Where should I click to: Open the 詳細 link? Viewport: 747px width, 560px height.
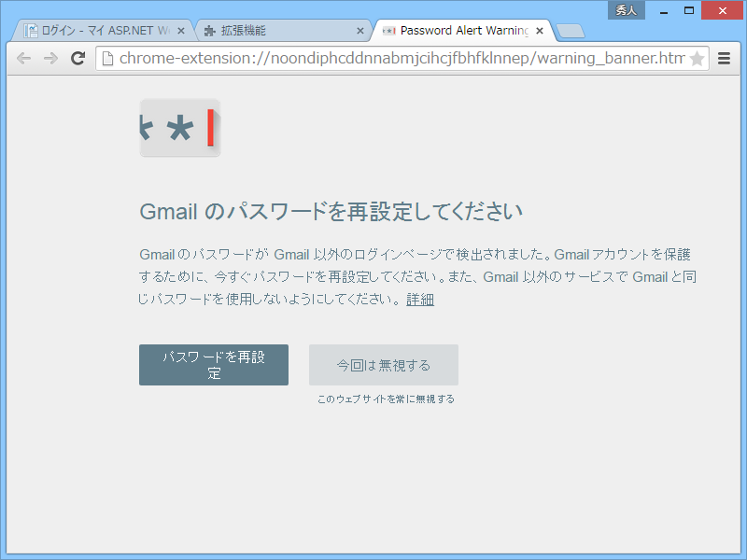(418, 300)
